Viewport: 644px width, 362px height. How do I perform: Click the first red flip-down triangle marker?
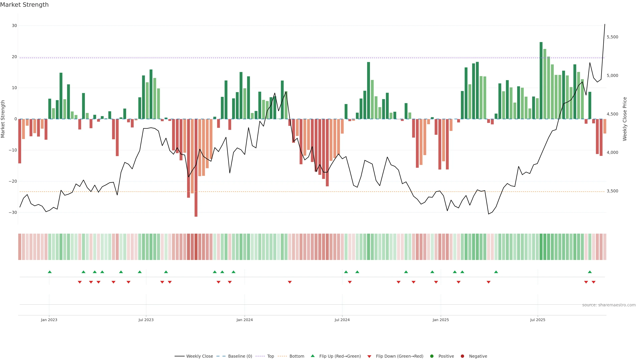point(80,282)
